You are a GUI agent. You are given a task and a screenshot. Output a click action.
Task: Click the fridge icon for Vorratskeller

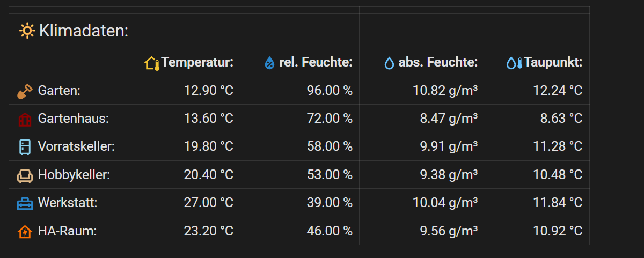[25, 147]
